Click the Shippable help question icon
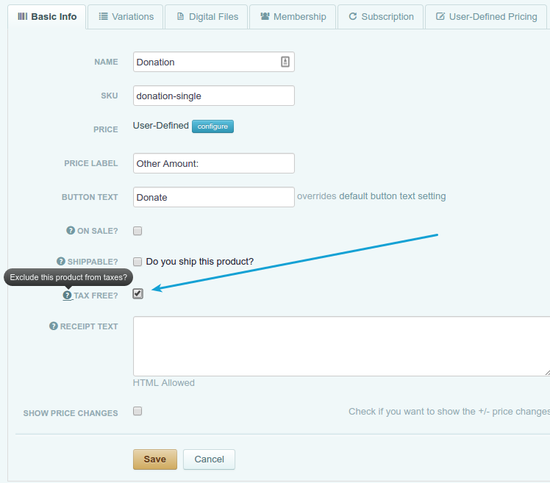 pos(61,261)
